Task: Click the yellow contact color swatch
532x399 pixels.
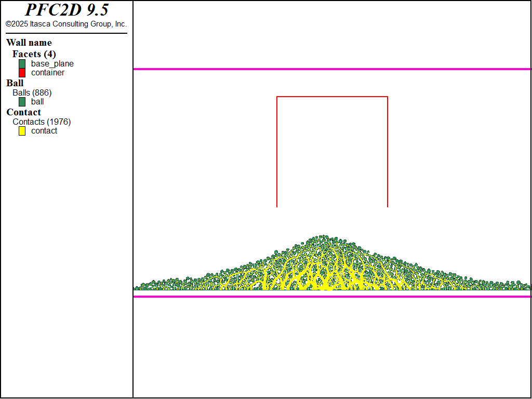Action: point(22,131)
